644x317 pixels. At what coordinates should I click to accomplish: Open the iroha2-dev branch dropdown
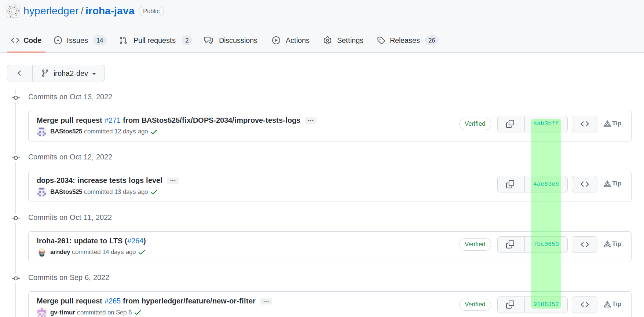pyautogui.click(x=69, y=73)
